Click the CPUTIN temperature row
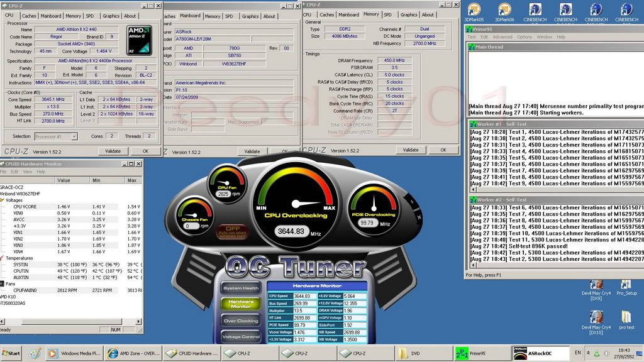 click(x=70, y=271)
